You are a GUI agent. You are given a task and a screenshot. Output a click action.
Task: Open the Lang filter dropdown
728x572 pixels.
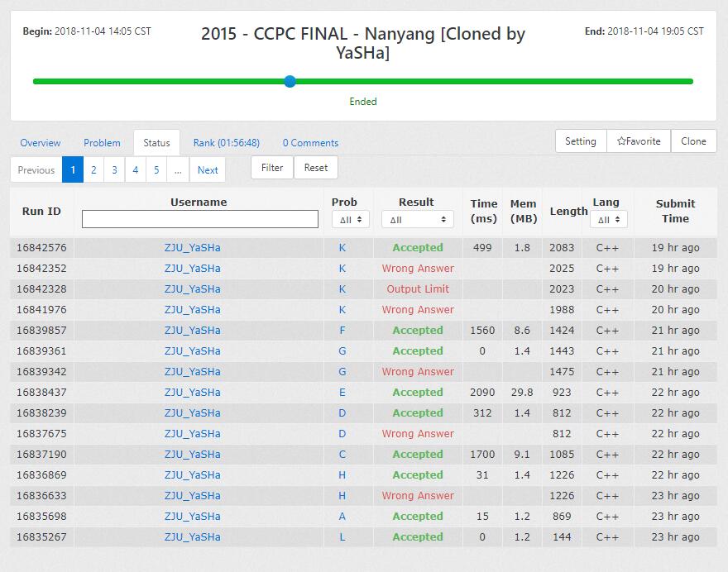point(608,220)
